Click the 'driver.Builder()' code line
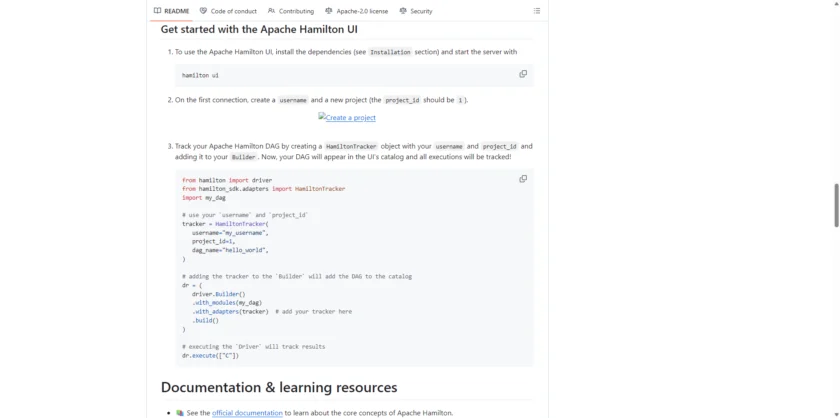 [x=219, y=294]
